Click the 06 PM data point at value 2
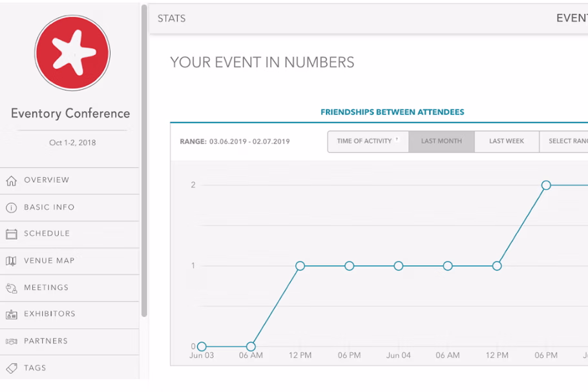This screenshot has width=588, height=392. (546, 185)
